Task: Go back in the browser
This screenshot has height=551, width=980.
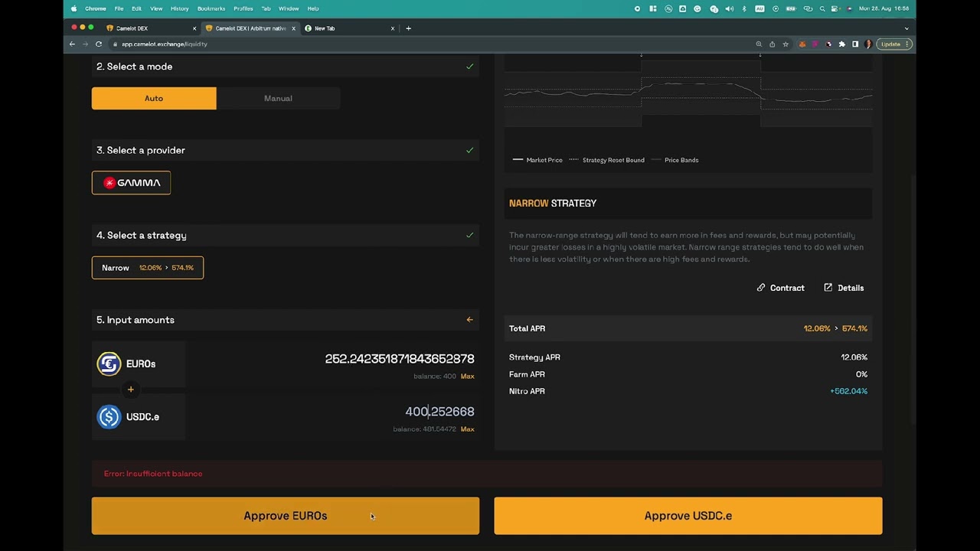Action: (72, 44)
